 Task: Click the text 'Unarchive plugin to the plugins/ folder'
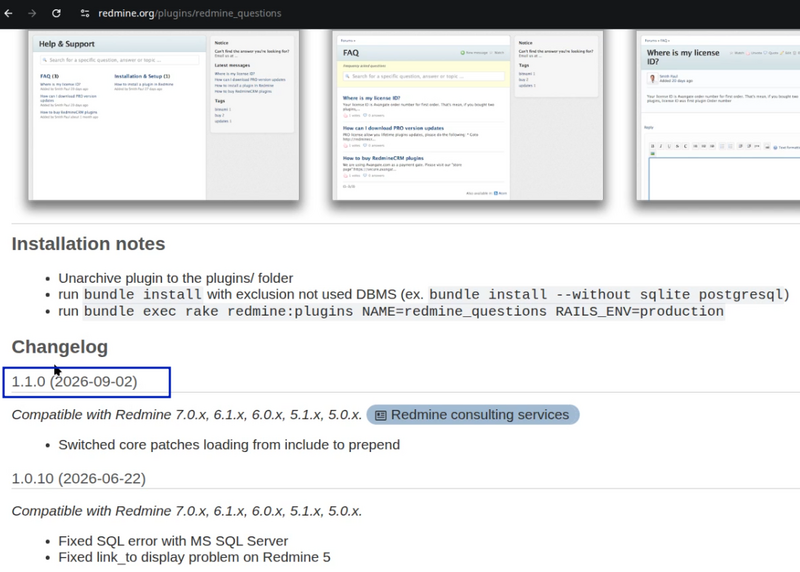[176, 278]
